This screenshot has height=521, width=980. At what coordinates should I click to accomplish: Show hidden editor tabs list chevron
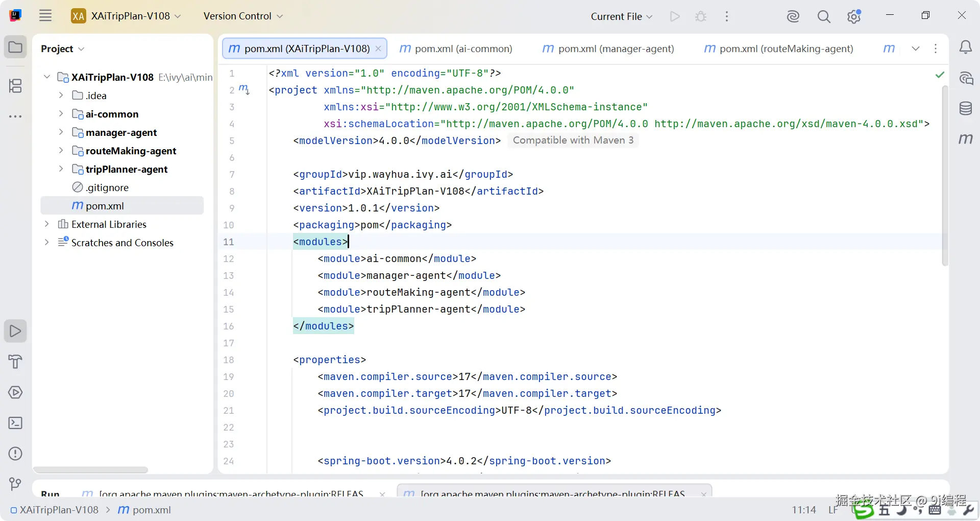[x=916, y=49]
